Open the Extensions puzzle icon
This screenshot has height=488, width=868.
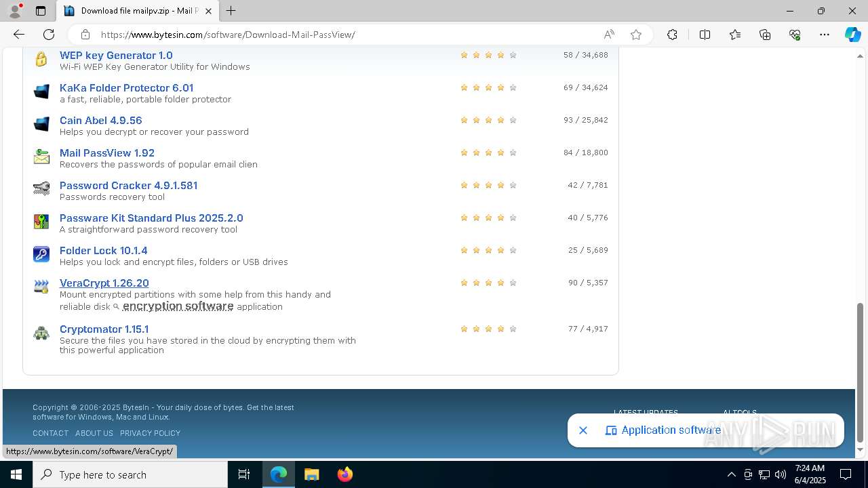(x=672, y=35)
